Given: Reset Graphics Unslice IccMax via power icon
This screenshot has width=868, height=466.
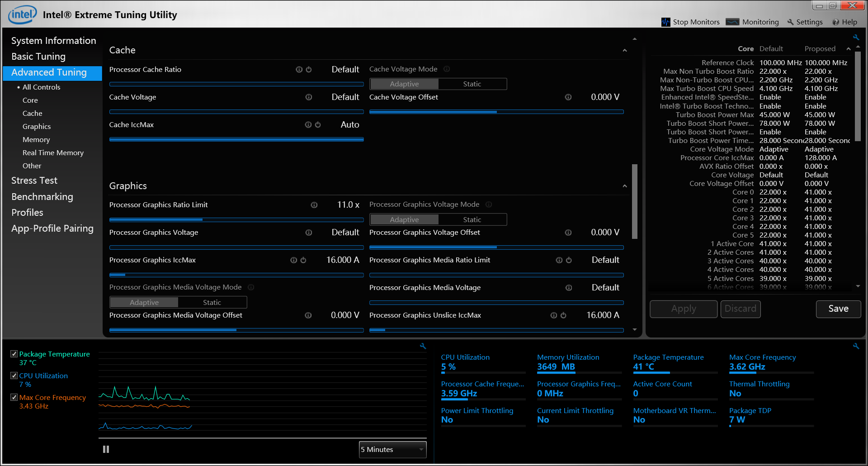Looking at the screenshot, I should tap(563, 315).
